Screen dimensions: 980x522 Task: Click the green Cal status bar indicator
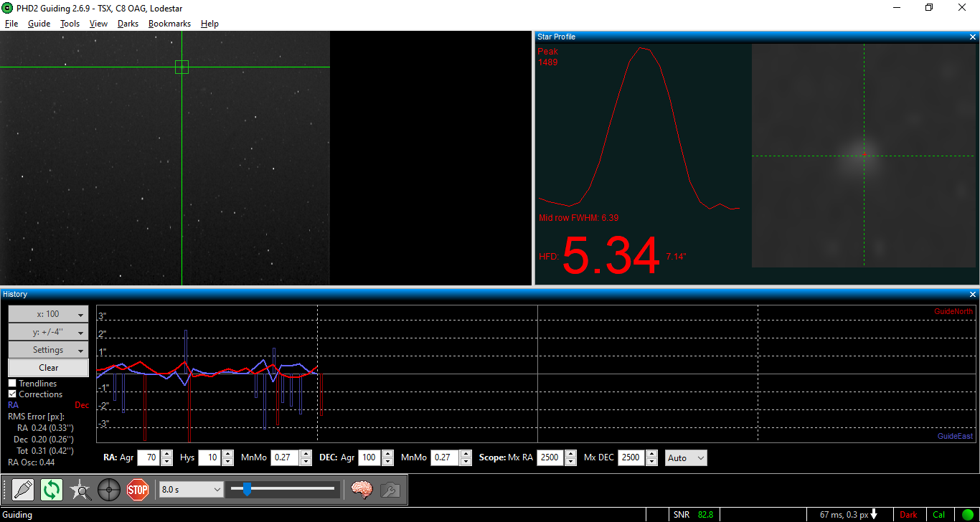pyautogui.click(x=939, y=515)
